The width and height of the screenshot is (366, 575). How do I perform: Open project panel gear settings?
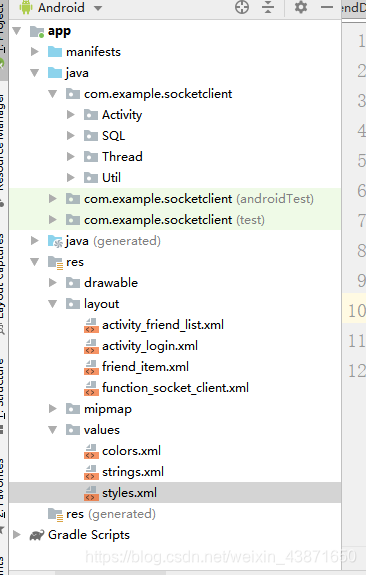[x=301, y=7]
